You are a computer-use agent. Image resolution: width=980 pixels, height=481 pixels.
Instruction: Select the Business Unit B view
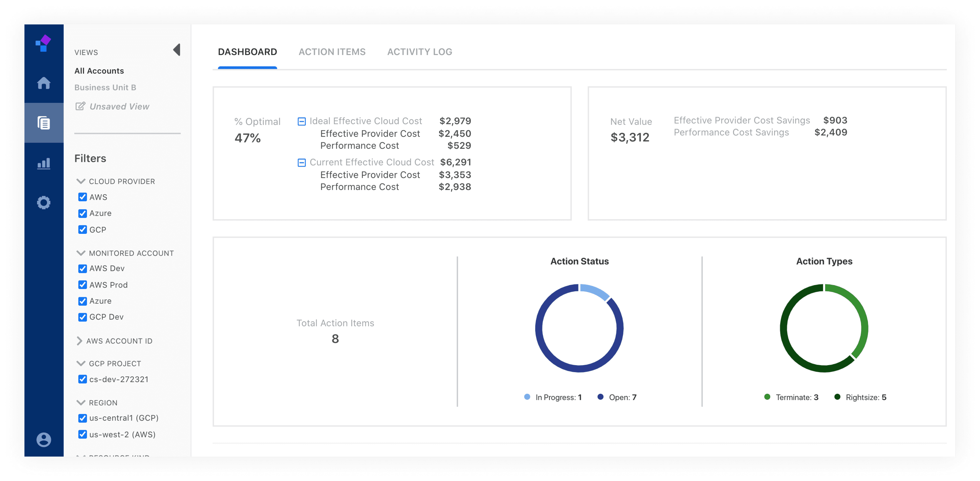[105, 87]
